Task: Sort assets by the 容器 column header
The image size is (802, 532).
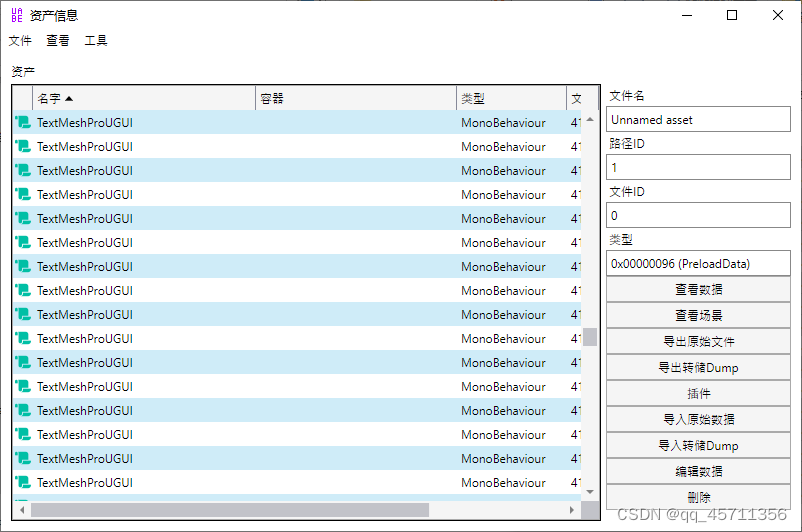Action: pos(356,98)
